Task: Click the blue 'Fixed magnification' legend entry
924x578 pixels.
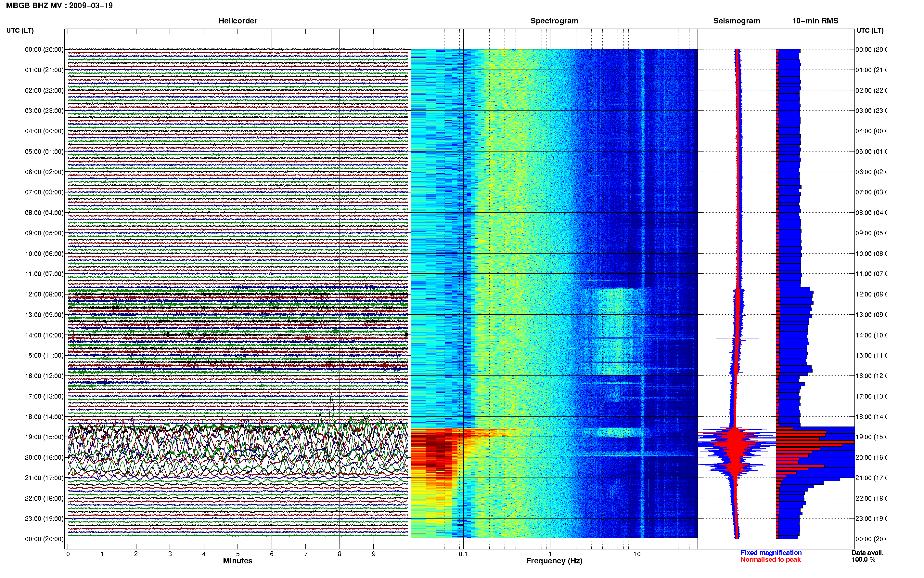Action: [x=771, y=553]
